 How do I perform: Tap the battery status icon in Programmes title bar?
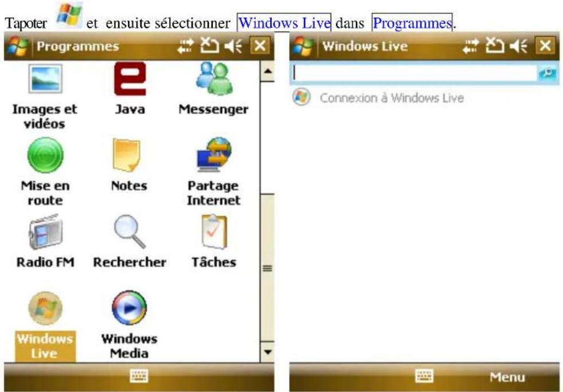pos(209,46)
